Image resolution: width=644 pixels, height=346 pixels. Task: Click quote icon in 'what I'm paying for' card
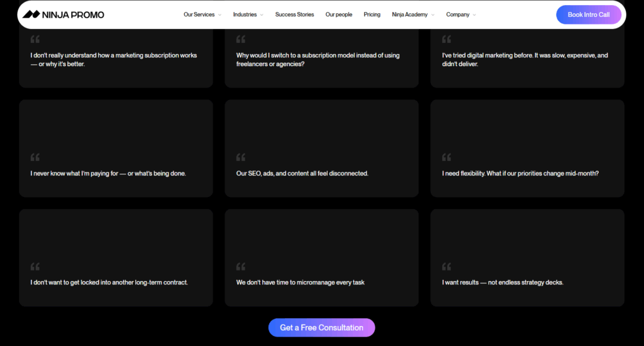coord(35,157)
